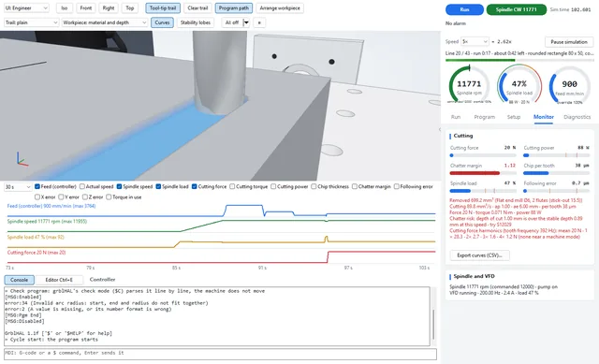Screen dimensions: 599x364
Task: Click the Spindle load 47% gauge
Action: (x=519, y=85)
